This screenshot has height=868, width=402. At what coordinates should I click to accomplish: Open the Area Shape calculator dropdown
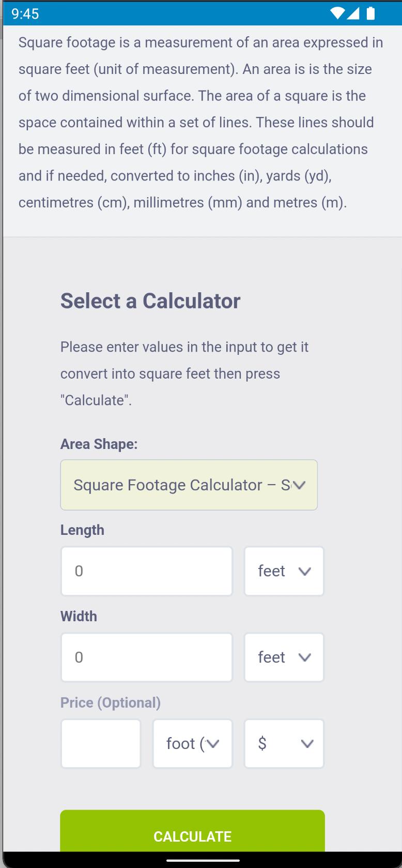click(x=189, y=485)
